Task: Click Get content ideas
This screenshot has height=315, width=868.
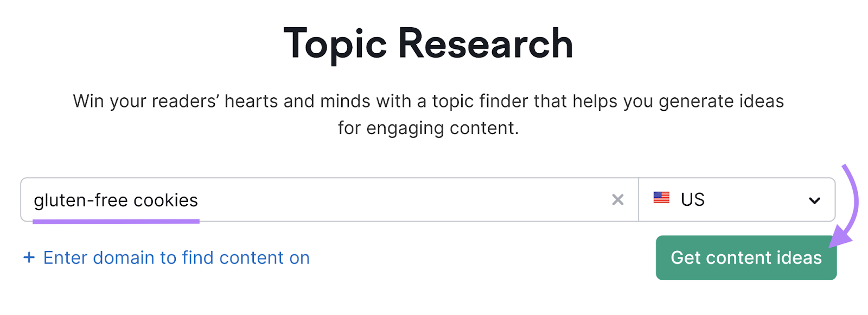Action: [x=746, y=257]
